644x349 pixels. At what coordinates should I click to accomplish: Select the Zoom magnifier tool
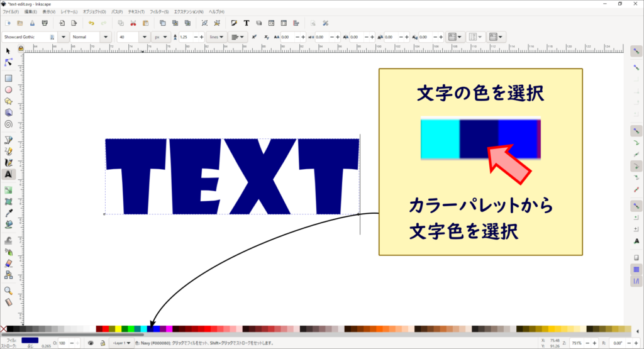click(8, 291)
